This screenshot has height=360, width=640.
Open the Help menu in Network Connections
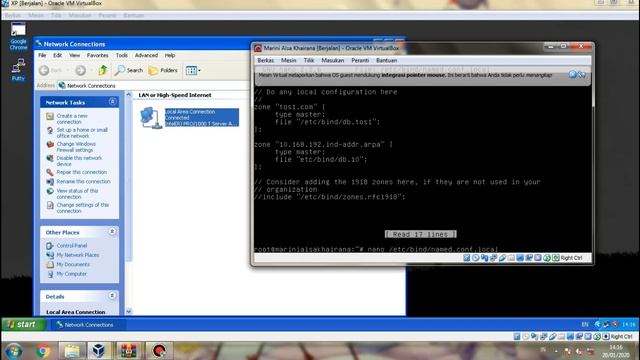point(170,55)
